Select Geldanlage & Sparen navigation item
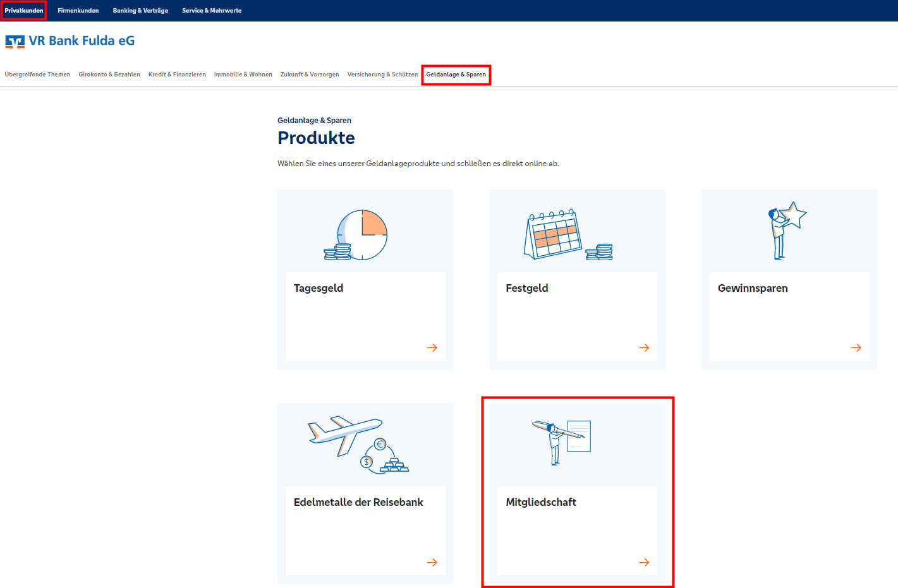 [x=456, y=75]
